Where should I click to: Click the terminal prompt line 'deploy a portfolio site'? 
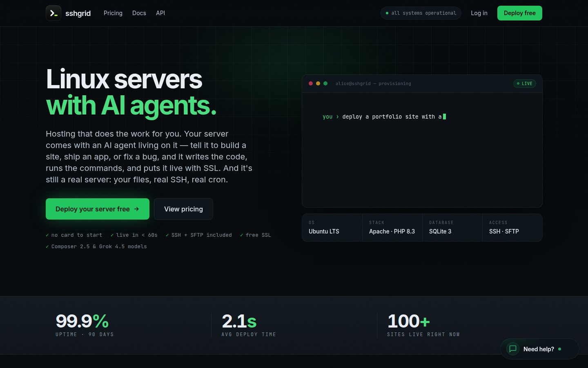click(x=384, y=117)
